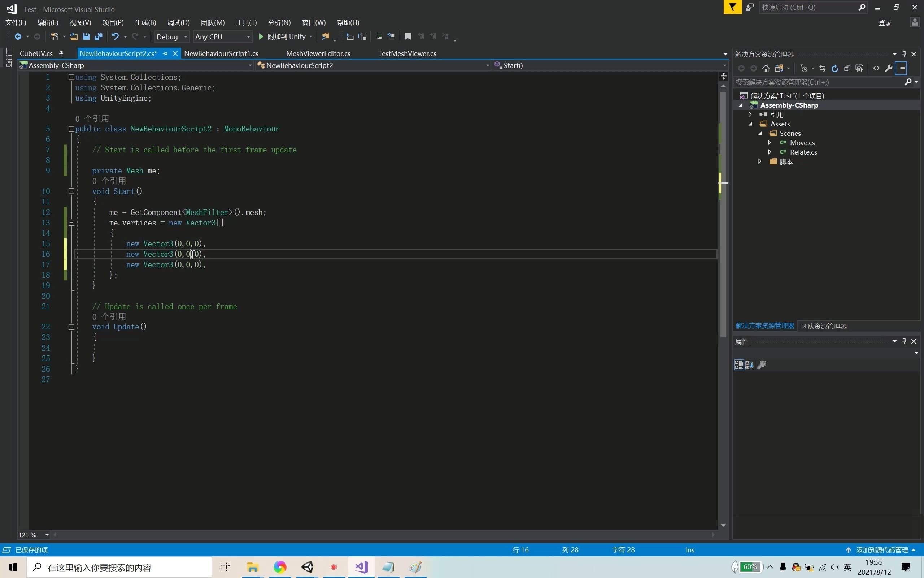924x578 pixels.
Task: Collapse the Assets folder node
Action: (x=751, y=124)
